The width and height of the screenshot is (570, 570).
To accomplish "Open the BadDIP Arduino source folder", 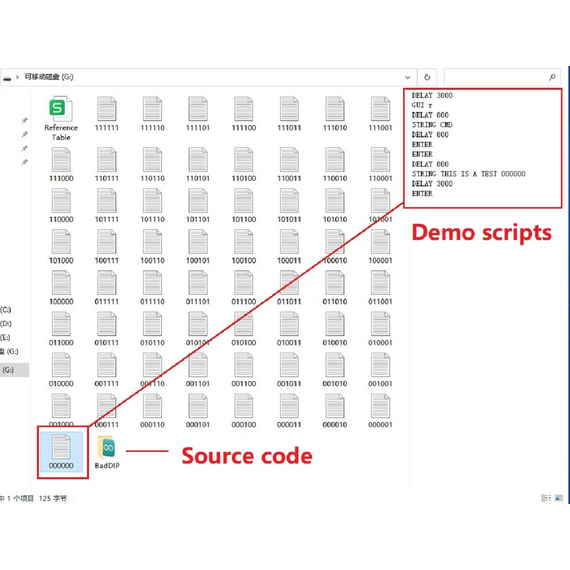I will [x=107, y=451].
